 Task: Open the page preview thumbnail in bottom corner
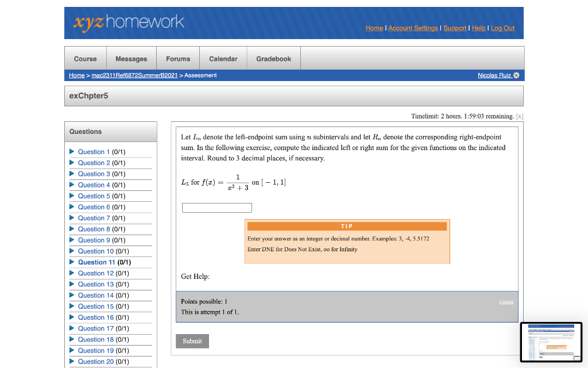click(550, 342)
